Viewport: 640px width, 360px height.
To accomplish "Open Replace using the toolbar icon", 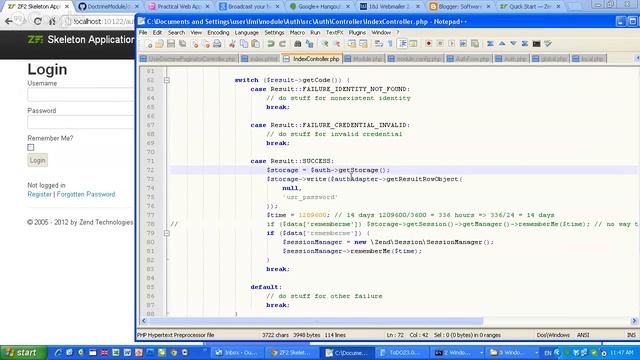I will pos(309,44).
